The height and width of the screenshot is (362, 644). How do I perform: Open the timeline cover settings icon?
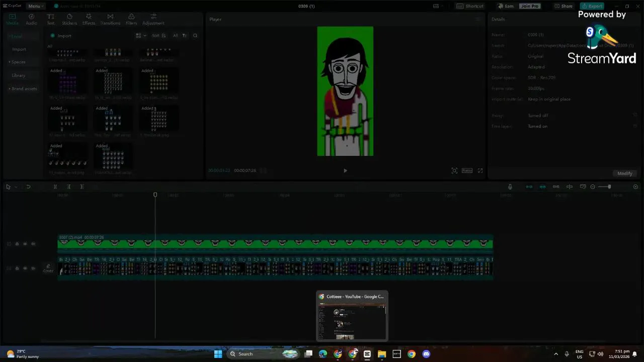point(583,187)
